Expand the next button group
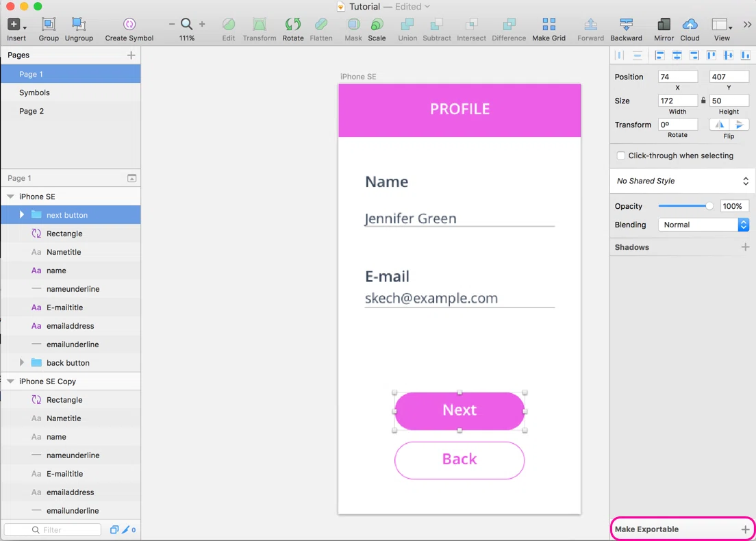This screenshot has height=541, width=756. (x=22, y=214)
